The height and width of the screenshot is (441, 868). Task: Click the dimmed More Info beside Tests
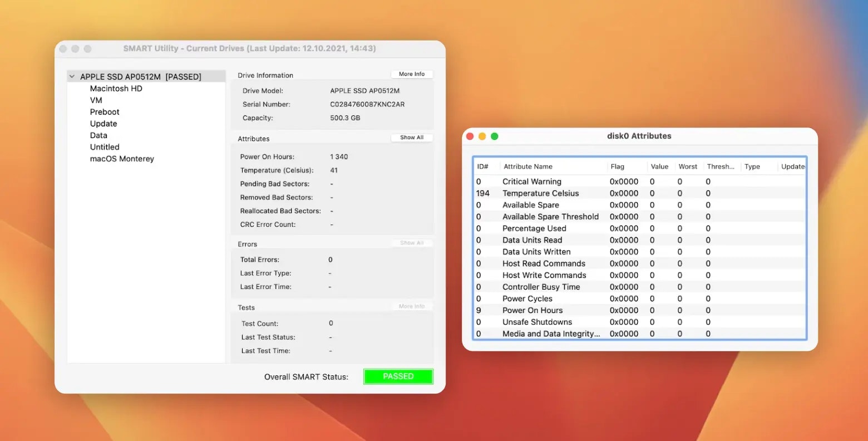[412, 306]
